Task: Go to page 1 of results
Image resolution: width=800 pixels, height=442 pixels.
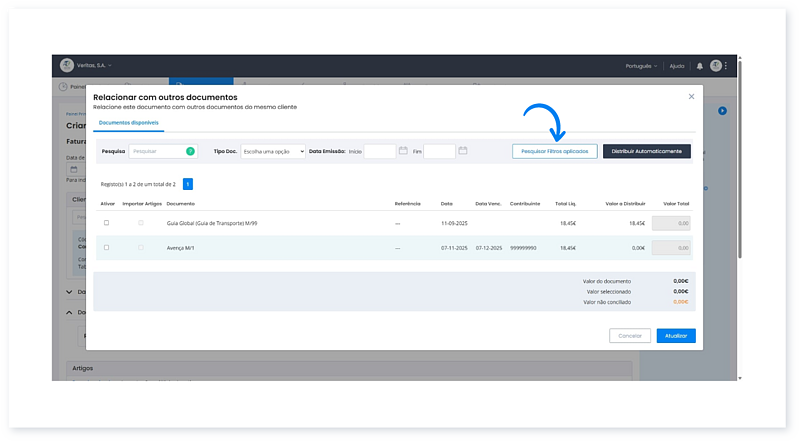Action: pyautogui.click(x=188, y=184)
